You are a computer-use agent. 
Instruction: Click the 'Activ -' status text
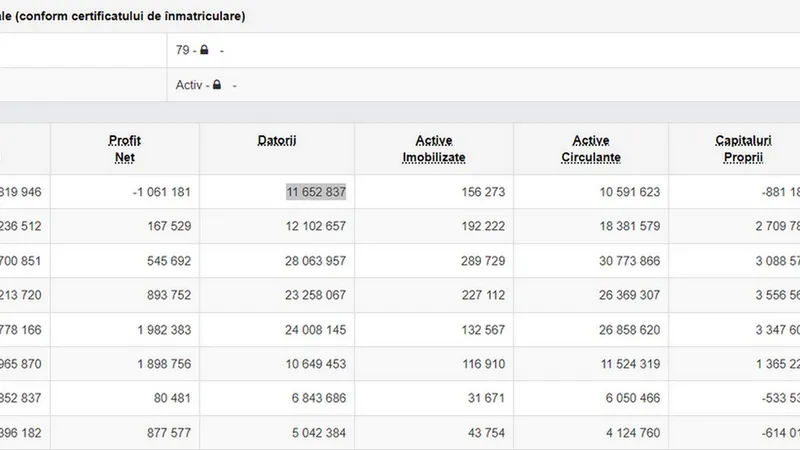click(x=192, y=85)
